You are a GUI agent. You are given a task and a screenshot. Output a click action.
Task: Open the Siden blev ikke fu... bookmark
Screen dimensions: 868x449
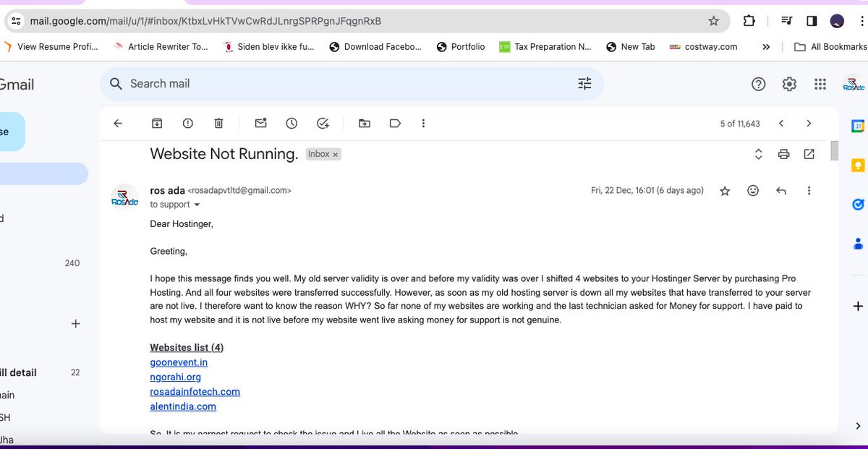pos(269,46)
